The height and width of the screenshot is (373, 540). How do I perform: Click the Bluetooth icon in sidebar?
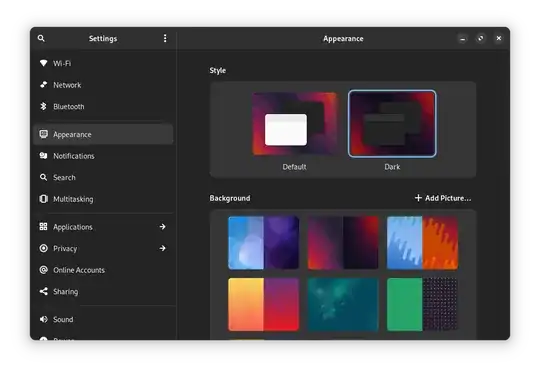pyautogui.click(x=43, y=106)
